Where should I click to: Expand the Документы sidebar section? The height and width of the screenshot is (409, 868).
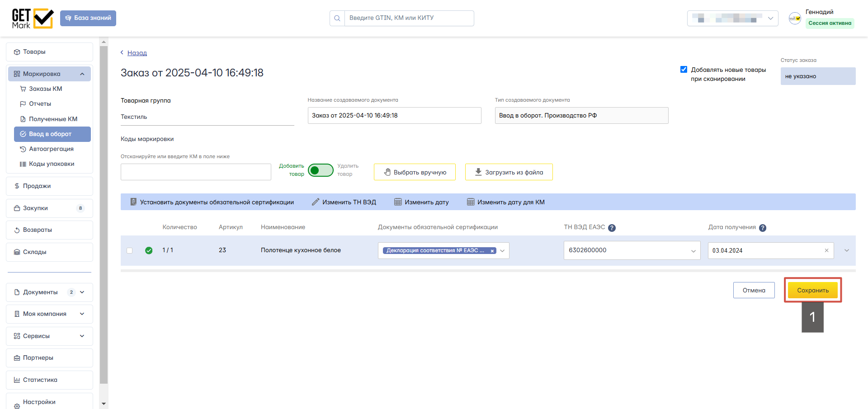tap(49, 292)
